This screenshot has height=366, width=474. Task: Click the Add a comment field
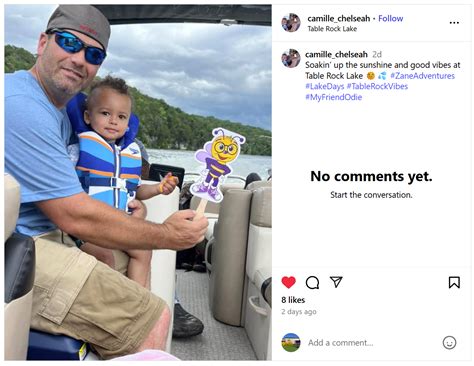pos(371,343)
